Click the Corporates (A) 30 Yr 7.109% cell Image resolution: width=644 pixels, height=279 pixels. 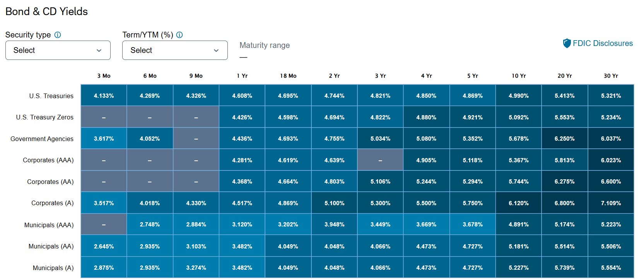point(611,203)
